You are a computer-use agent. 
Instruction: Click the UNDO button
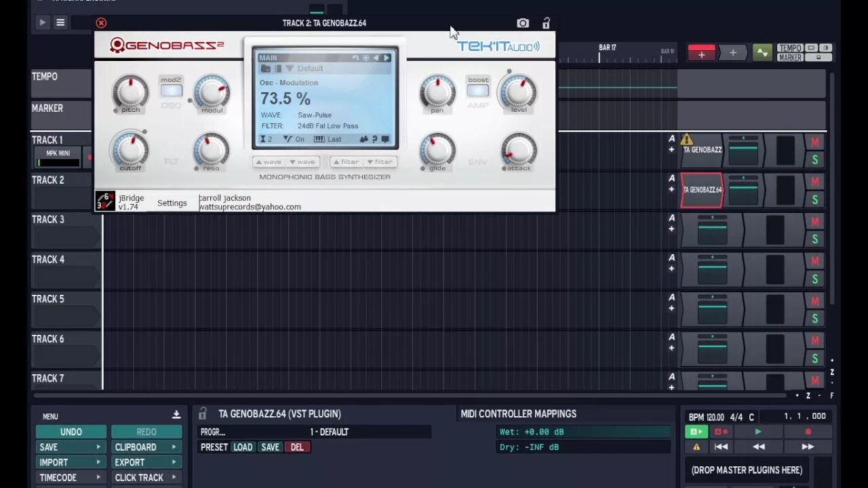click(x=71, y=432)
